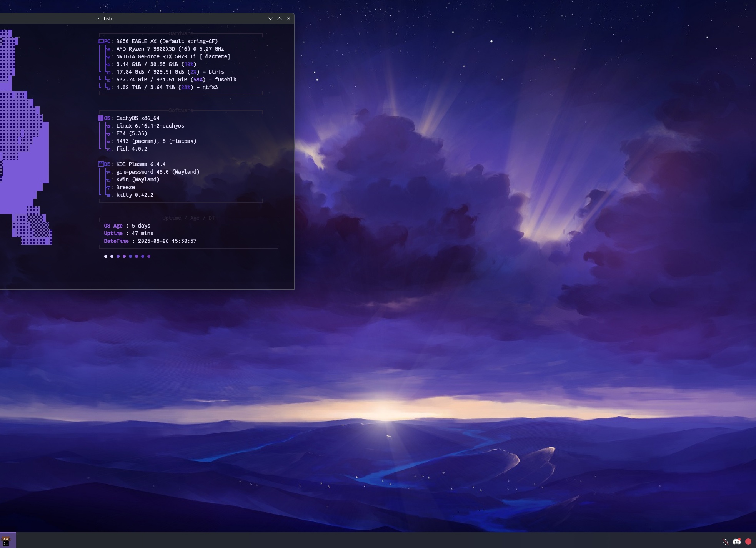The height and width of the screenshot is (548, 756).
Task: Click the 'Software' section header
Action: click(181, 110)
